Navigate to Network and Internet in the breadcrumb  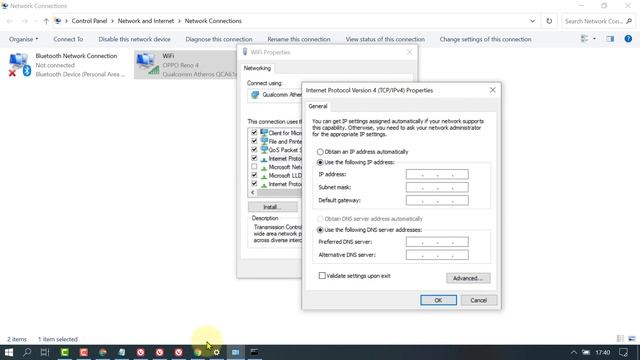pyautogui.click(x=146, y=21)
